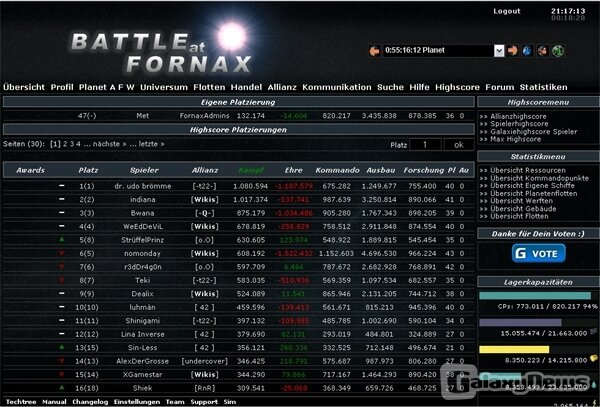Image resolution: width=600 pixels, height=407 pixels.
Task: Click the [-Q-] alliance tag in Bwana's row
Action: [x=204, y=213]
